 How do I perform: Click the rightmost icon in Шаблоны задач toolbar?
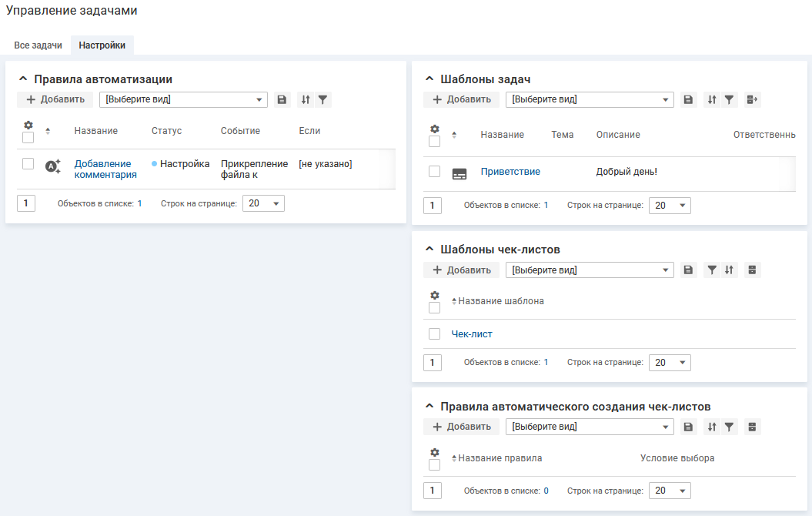tap(752, 99)
